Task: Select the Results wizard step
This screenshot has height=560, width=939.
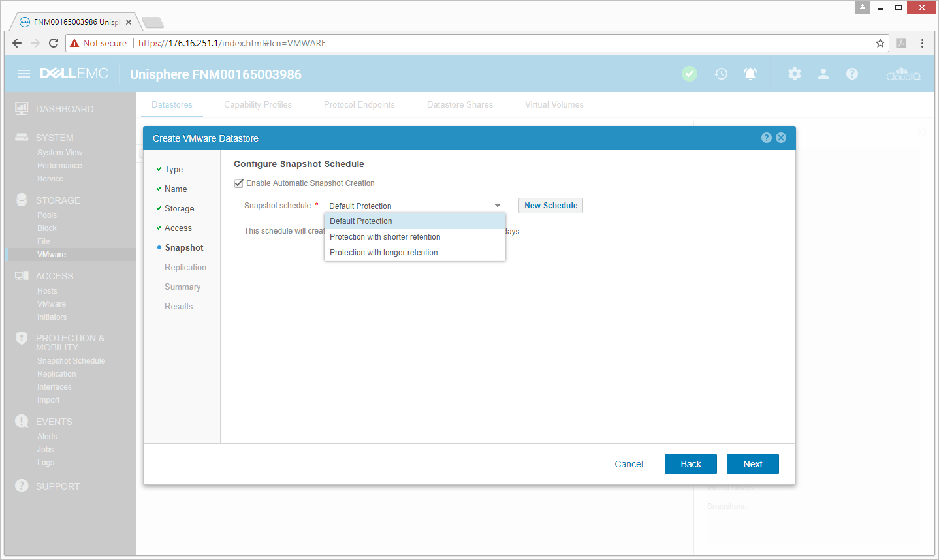Action: 178,306
